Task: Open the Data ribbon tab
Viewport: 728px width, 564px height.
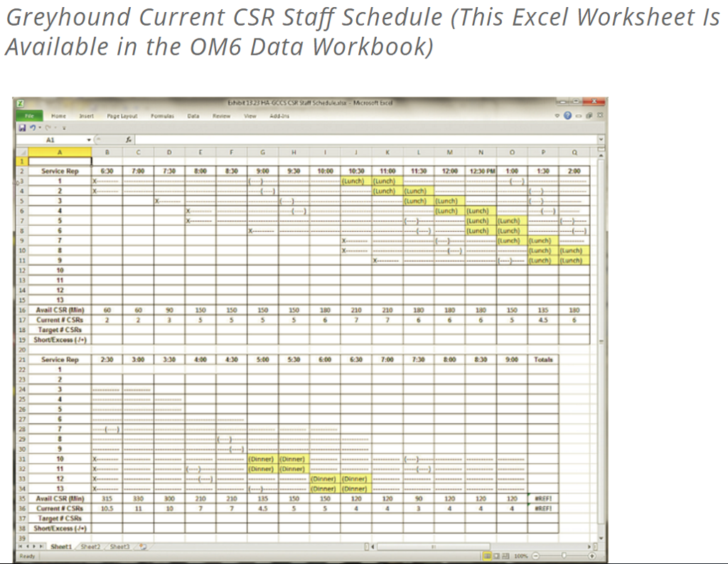Action: pos(193,116)
